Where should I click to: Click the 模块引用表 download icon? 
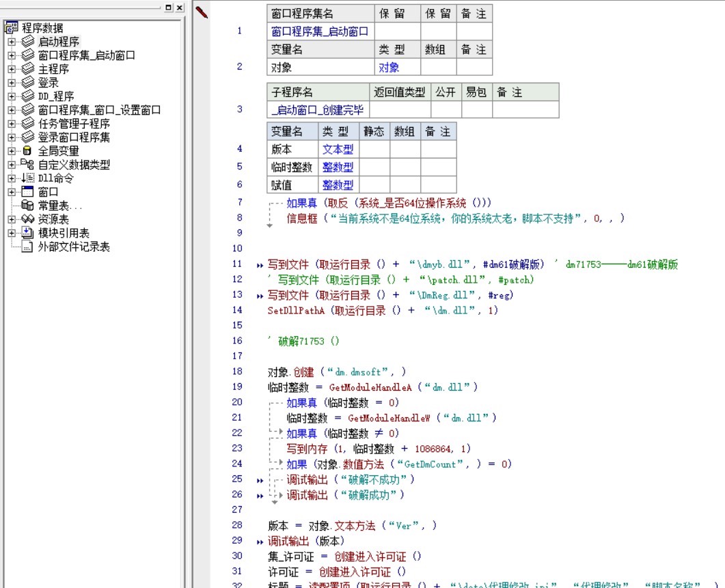[27, 232]
